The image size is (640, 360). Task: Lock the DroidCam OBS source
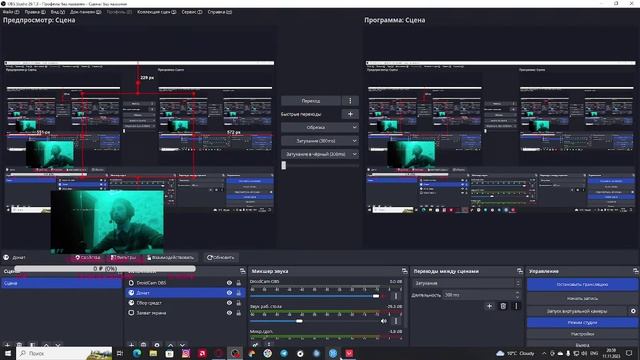(x=239, y=282)
